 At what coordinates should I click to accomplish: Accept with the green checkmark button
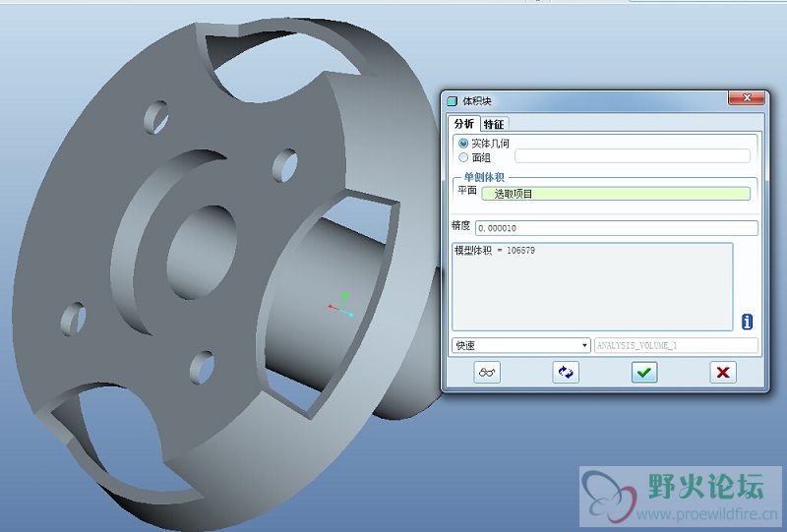click(x=644, y=372)
